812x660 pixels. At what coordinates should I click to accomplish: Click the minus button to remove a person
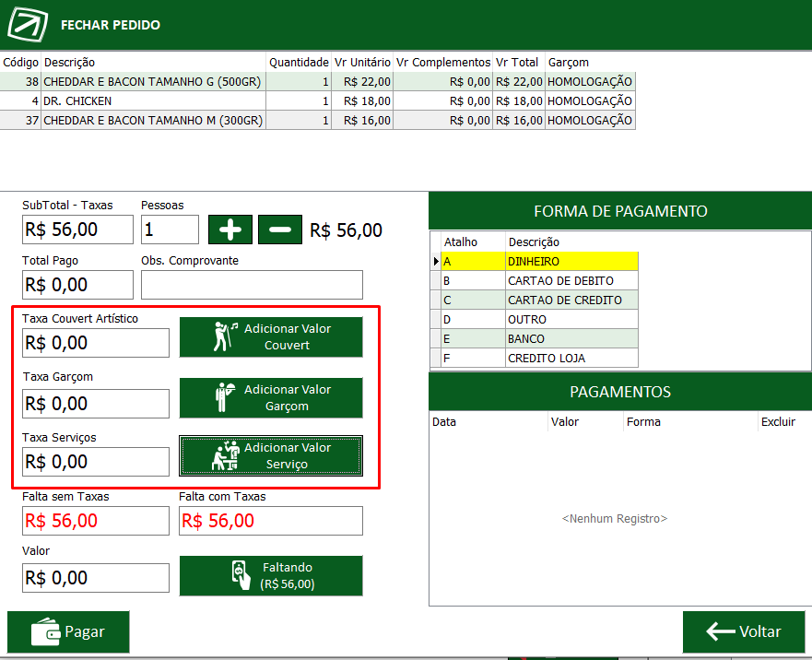click(279, 230)
